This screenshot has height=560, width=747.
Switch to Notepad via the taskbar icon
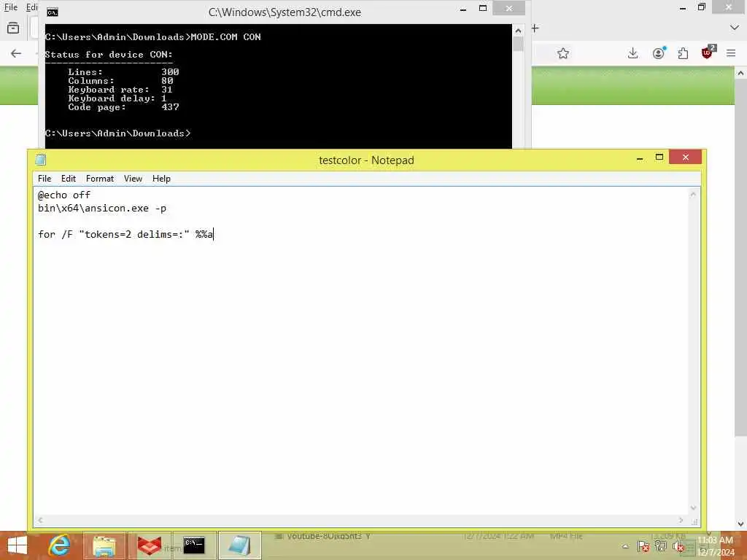239,545
